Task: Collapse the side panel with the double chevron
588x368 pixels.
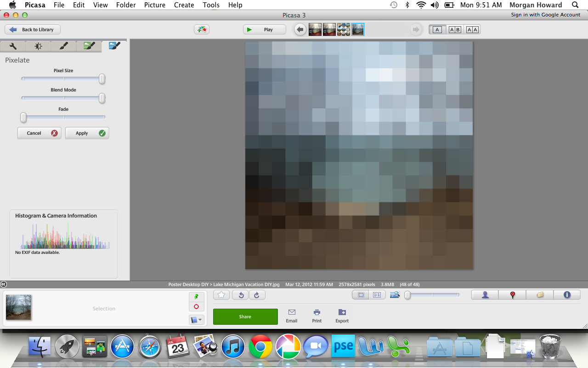Action: [x=4, y=284]
